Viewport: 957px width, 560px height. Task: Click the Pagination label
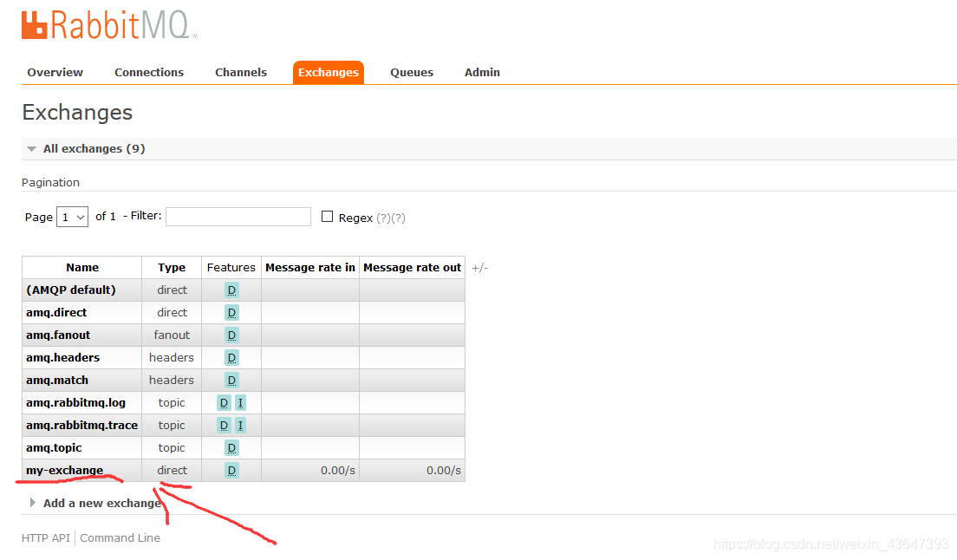point(50,182)
